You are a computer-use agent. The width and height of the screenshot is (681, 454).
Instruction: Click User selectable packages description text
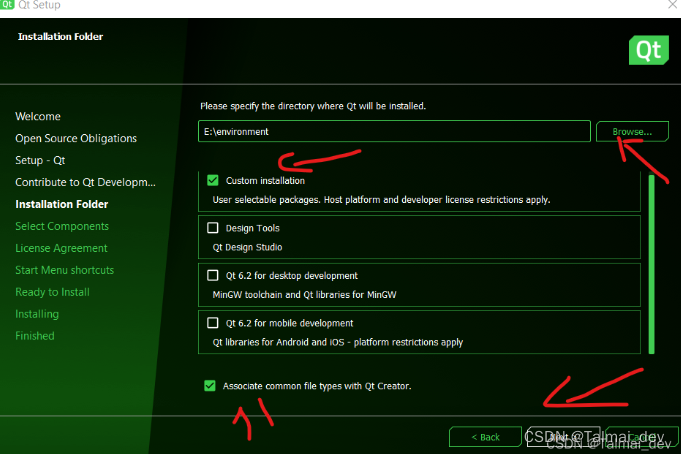(381, 200)
